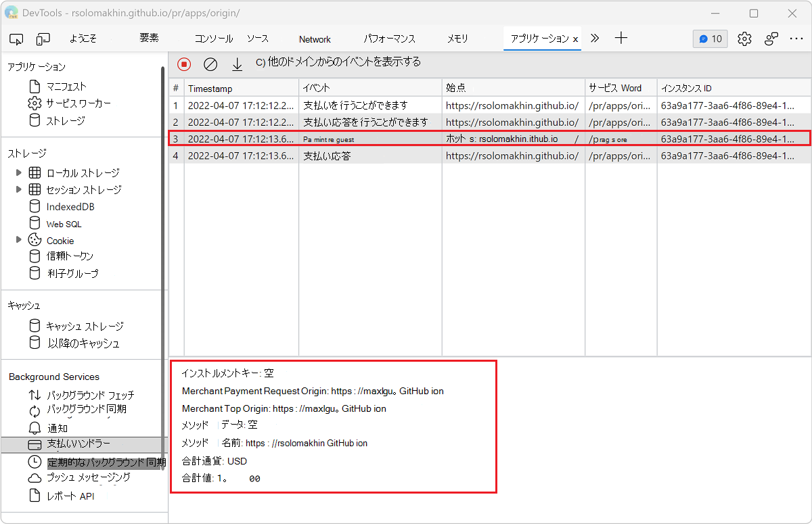Select row 2 支払い応答を行うことができます
The image size is (812, 524).
tap(490, 122)
